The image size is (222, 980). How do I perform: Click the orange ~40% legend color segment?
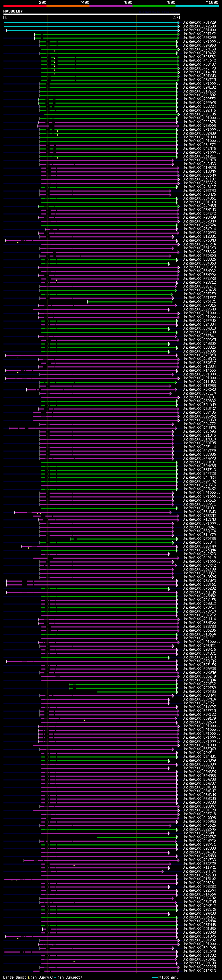[x=68, y=6]
